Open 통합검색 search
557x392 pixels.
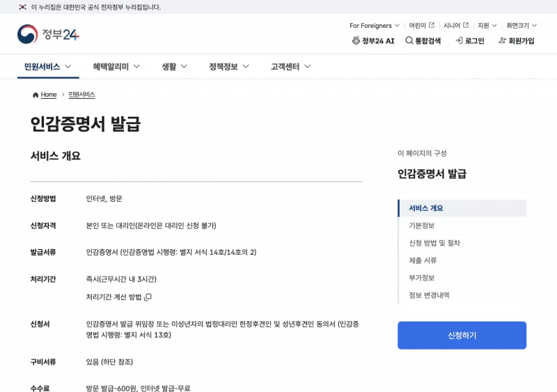(x=423, y=41)
